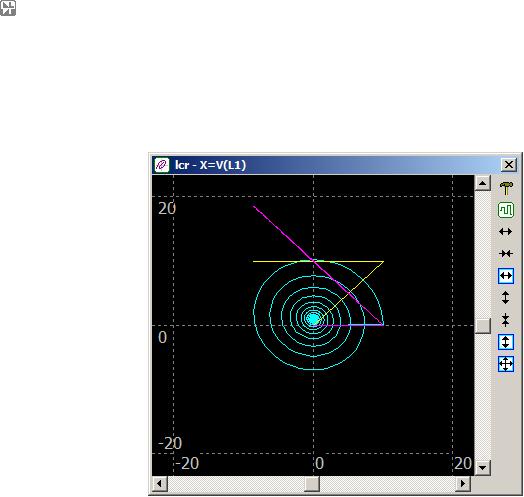The height and width of the screenshot is (497, 524).
Task: Click the lcr window's title bar icon
Action: 162,165
